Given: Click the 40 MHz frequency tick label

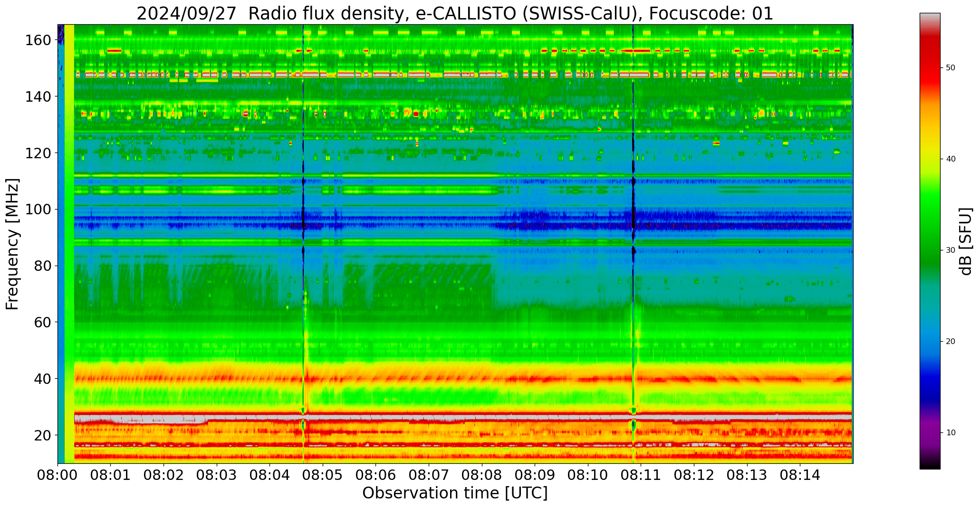Looking at the screenshot, I should pyautogui.click(x=43, y=378).
